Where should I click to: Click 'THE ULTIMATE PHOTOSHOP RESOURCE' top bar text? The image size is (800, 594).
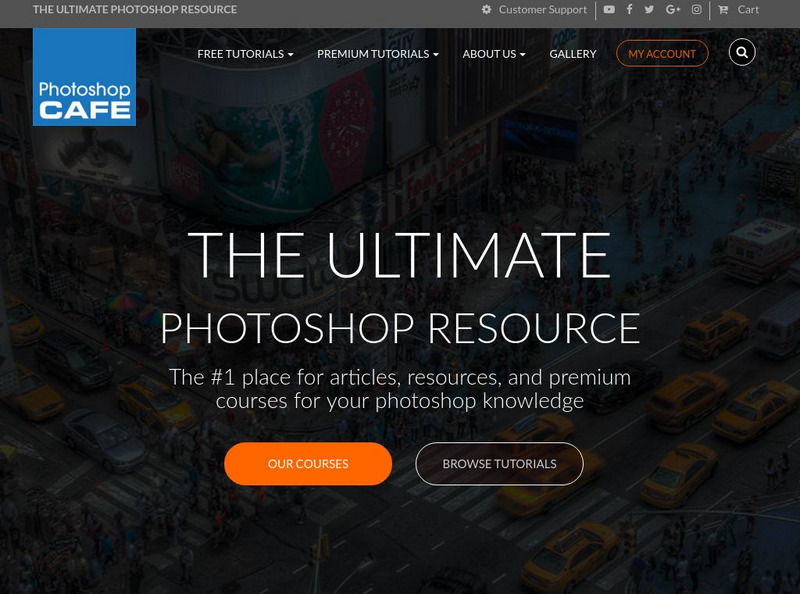click(135, 9)
